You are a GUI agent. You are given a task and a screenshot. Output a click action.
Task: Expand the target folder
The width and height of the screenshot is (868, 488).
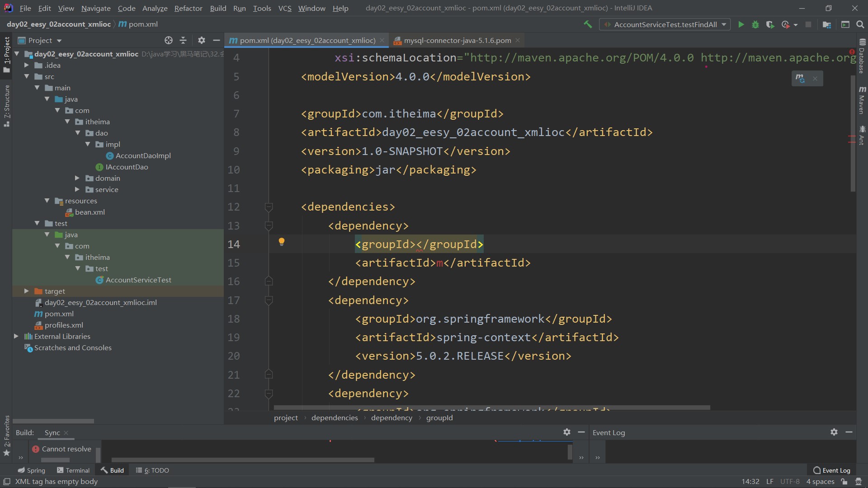(27, 291)
